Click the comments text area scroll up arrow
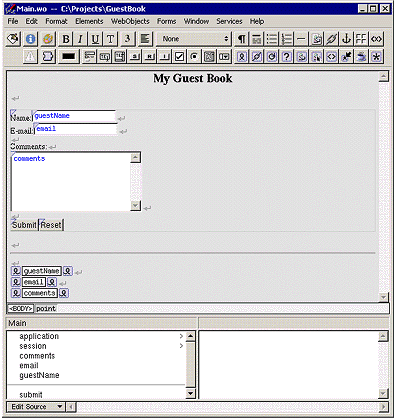The image size is (397, 420). coord(135,157)
